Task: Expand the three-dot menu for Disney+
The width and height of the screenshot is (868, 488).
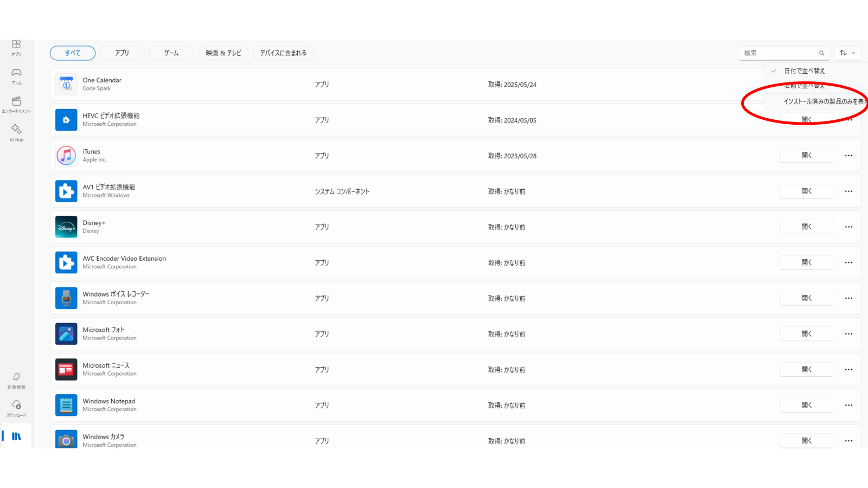Action: (x=848, y=227)
